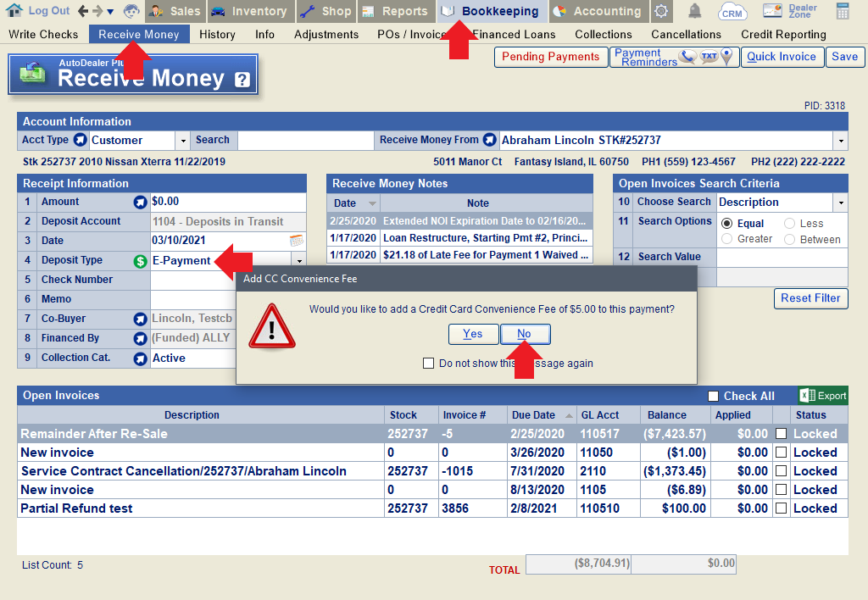Open the Deposit Type dropdown arrow
Screen dimensions: 868x600
pyautogui.click(x=299, y=261)
